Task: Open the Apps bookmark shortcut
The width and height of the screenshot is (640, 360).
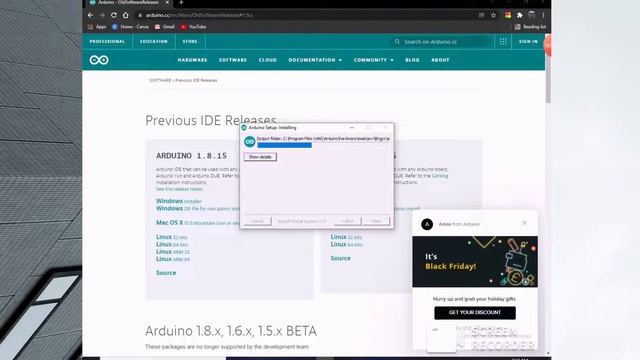Action: 97,27
